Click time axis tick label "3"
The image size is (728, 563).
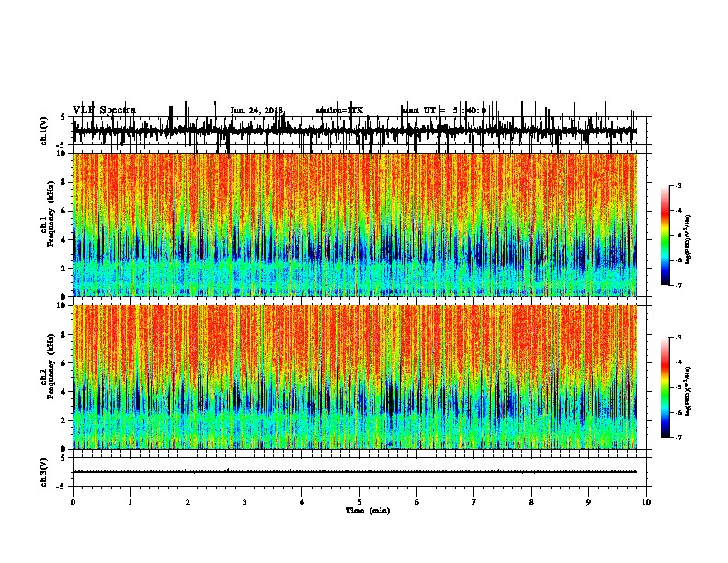(245, 502)
